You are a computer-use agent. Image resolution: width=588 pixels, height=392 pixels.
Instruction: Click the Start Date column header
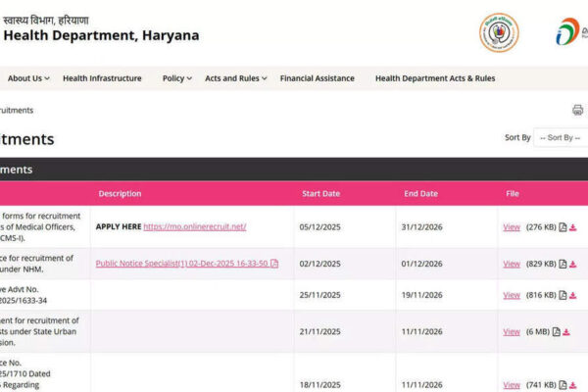[321, 194]
